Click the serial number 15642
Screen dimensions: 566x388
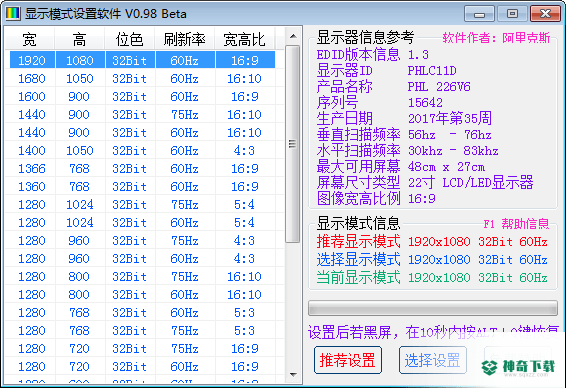point(425,103)
